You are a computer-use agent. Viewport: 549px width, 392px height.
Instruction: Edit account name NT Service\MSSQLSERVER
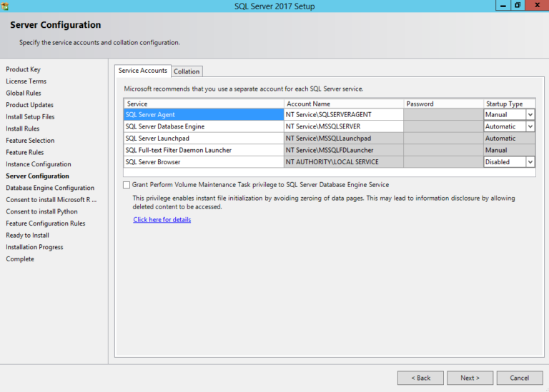click(x=343, y=126)
